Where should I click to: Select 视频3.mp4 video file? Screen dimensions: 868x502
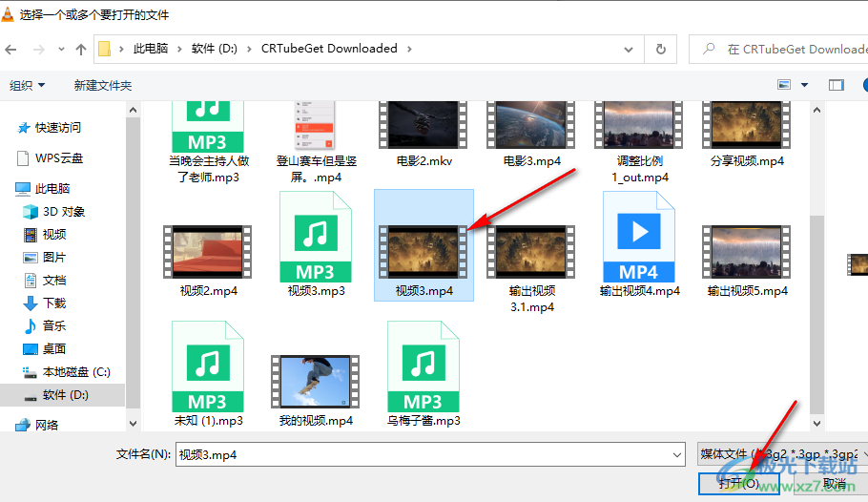pyautogui.click(x=424, y=245)
